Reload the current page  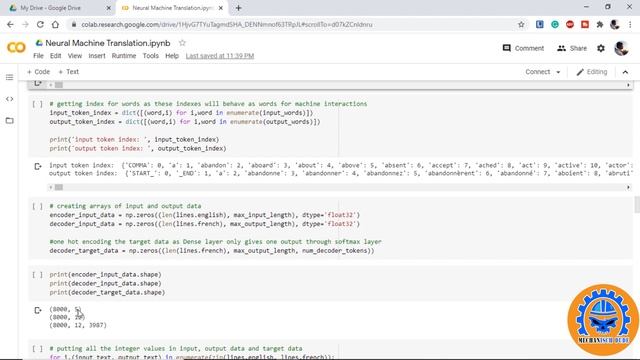[x=40, y=24]
